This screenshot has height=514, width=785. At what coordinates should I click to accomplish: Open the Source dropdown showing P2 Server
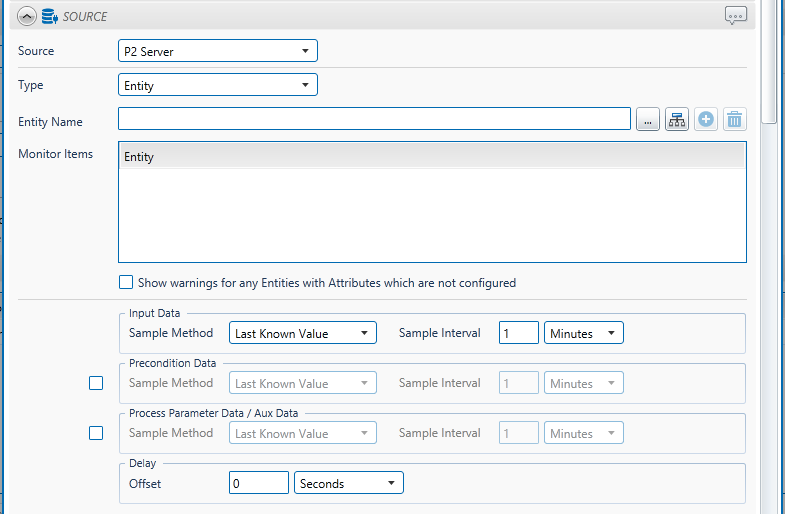click(x=217, y=51)
